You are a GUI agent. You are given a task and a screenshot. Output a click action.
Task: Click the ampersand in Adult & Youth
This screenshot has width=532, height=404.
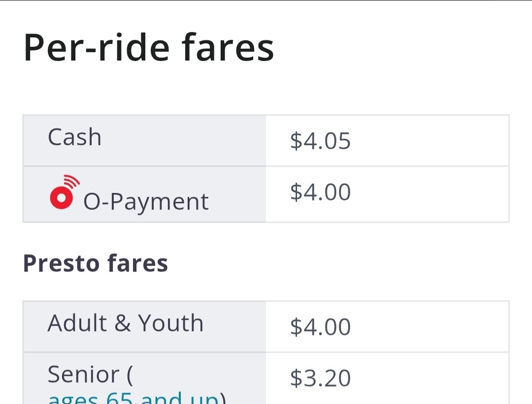(123, 323)
